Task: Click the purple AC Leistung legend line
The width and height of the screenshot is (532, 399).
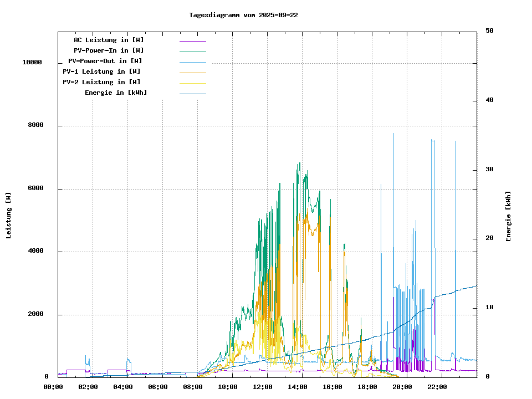Action: point(192,40)
